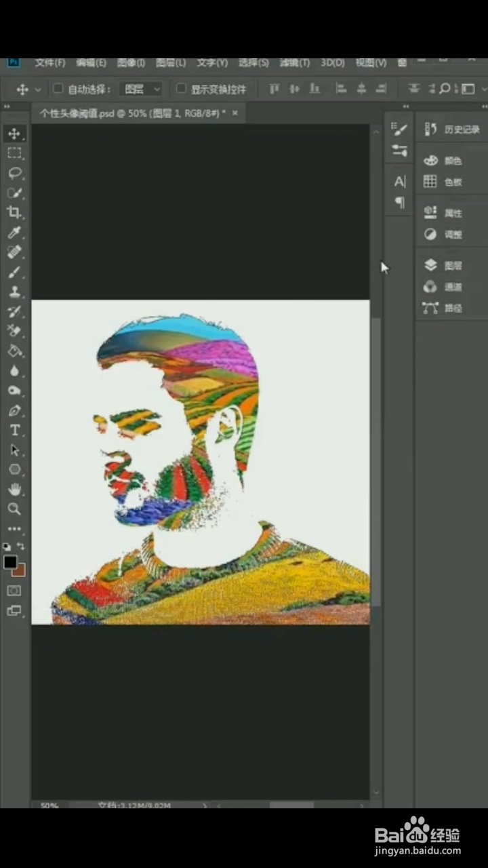Enable the 自动选择 checkbox
The image size is (488, 868).
click(x=58, y=89)
